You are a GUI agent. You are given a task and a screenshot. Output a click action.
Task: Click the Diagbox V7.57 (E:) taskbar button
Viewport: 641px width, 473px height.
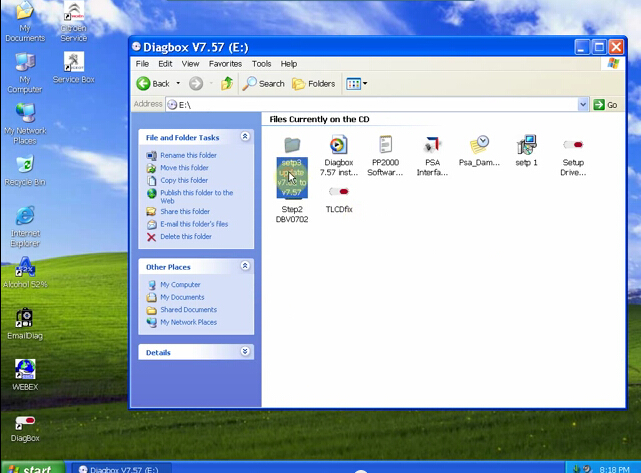pyautogui.click(x=121, y=468)
